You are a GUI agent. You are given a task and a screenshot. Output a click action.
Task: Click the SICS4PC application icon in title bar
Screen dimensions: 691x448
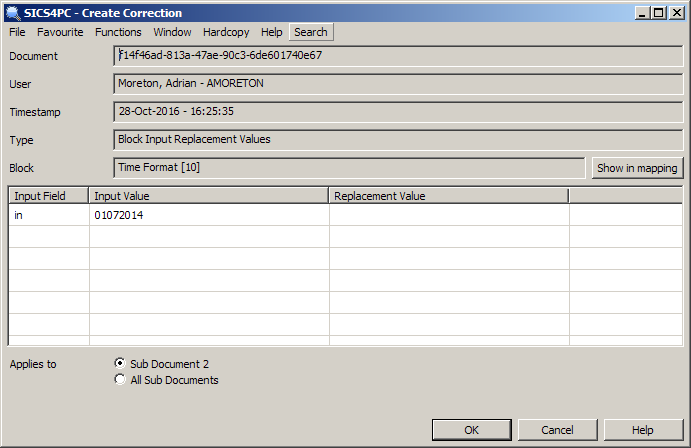[x=11, y=12]
